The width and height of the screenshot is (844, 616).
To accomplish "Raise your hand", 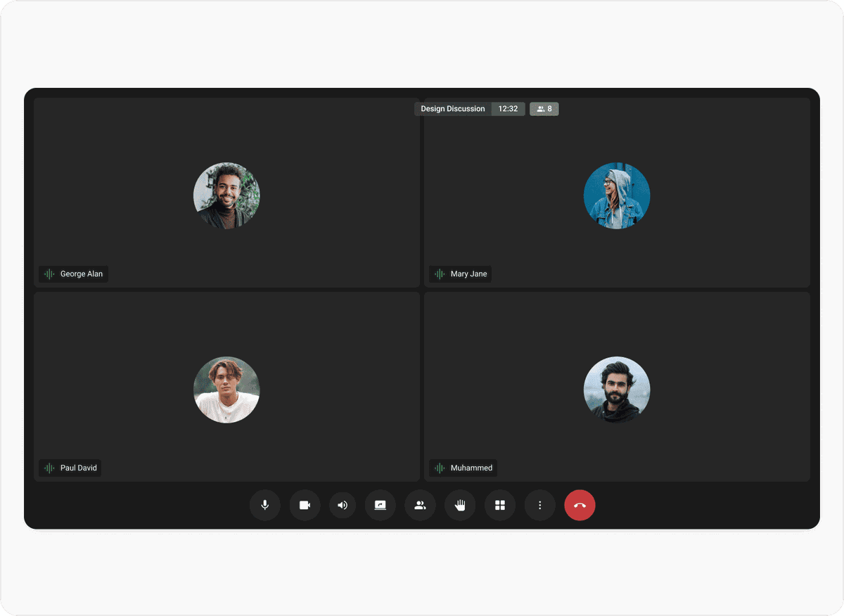I will (460, 505).
